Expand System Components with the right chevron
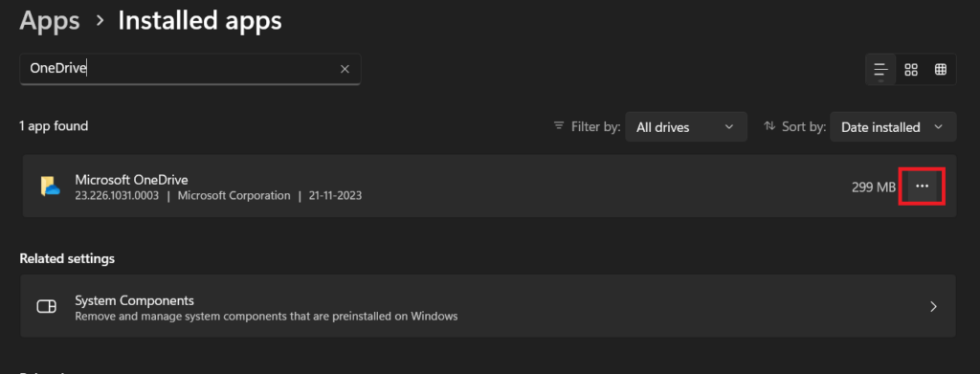This screenshot has height=374, width=980. [x=934, y=307]
